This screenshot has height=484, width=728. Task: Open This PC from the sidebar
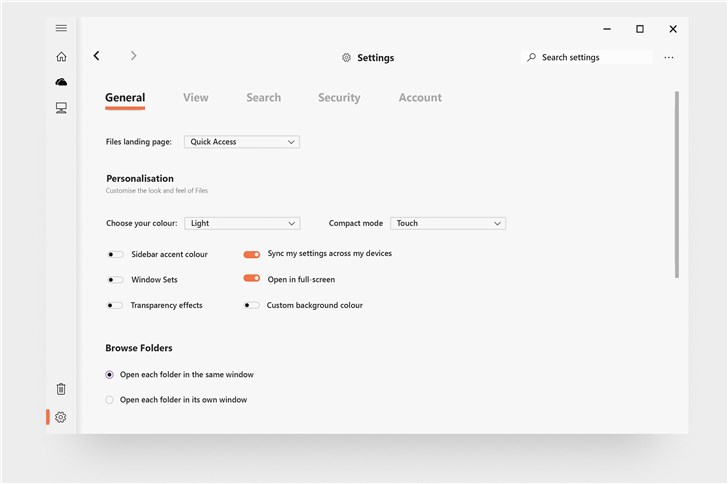(x=61, y=108)
